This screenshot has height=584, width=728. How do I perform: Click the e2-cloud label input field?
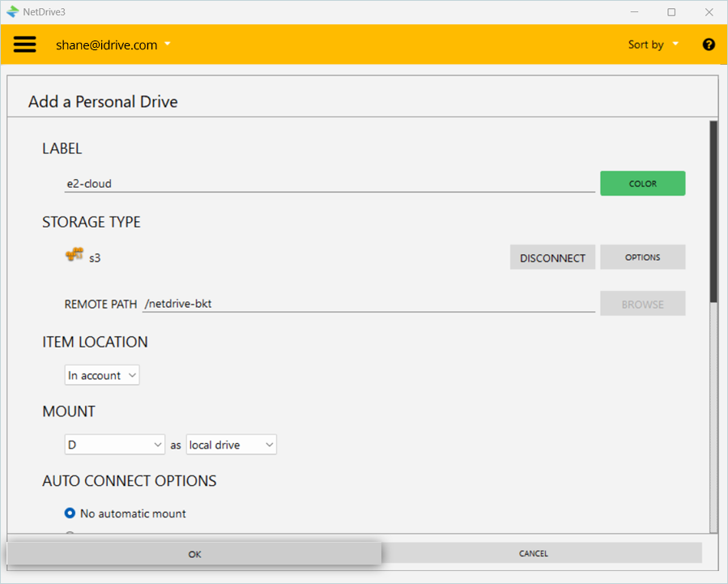tap(329, 184)
